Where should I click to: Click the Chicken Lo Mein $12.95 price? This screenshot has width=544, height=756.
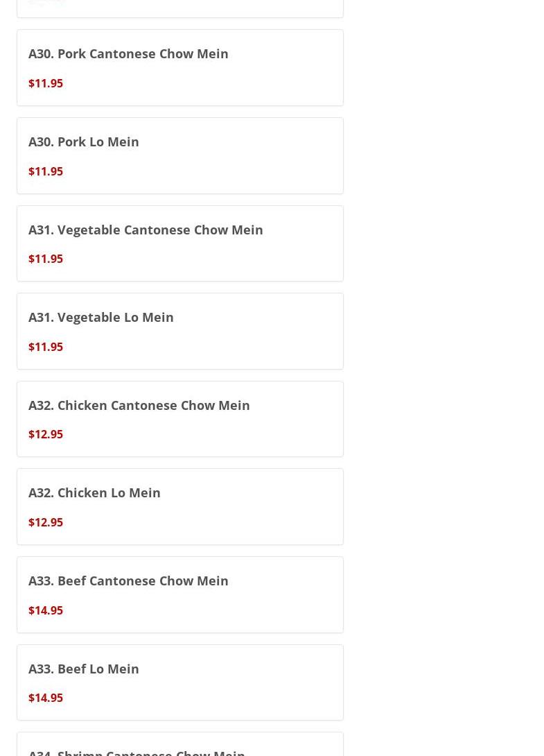click(x=46, y=522)
